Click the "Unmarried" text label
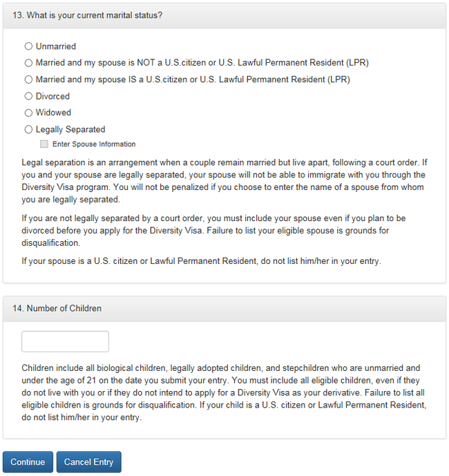Viewport: 449px width, 476px height. click(56, 46)
